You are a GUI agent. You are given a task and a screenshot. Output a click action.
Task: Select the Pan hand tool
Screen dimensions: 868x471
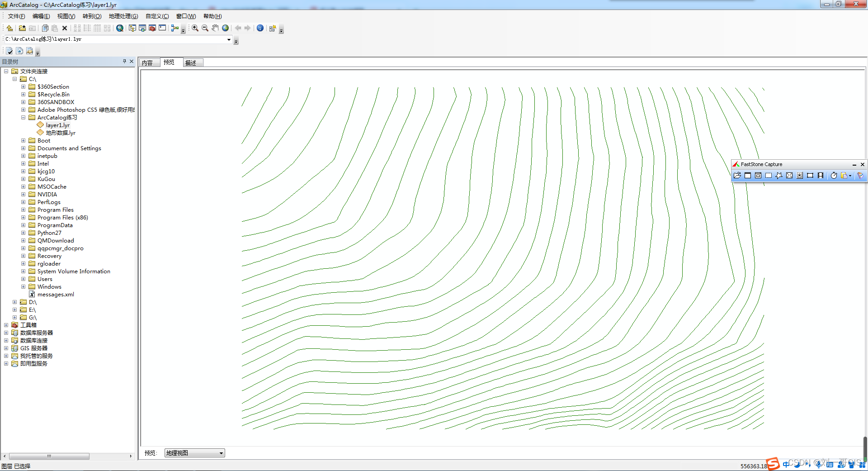215,28
